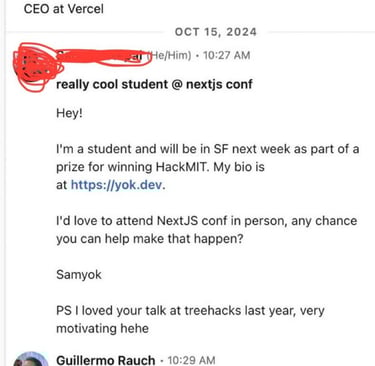Click the 'Hey!' greeting line

click(69, 113)
